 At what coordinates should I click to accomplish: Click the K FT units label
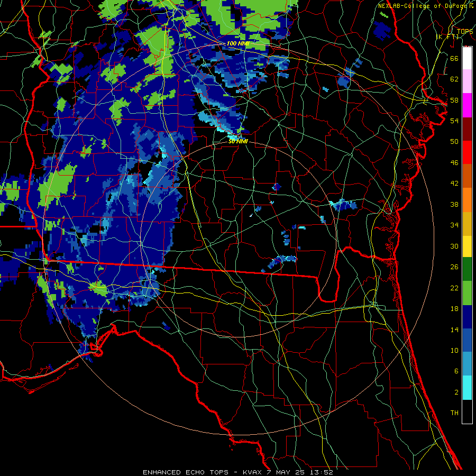[447, 36]
